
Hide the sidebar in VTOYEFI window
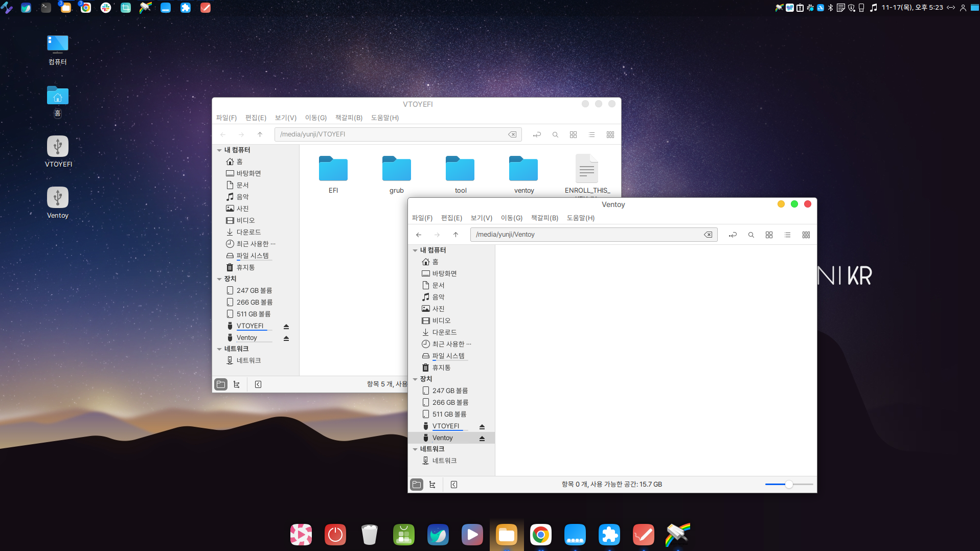(x=258, y=384)
